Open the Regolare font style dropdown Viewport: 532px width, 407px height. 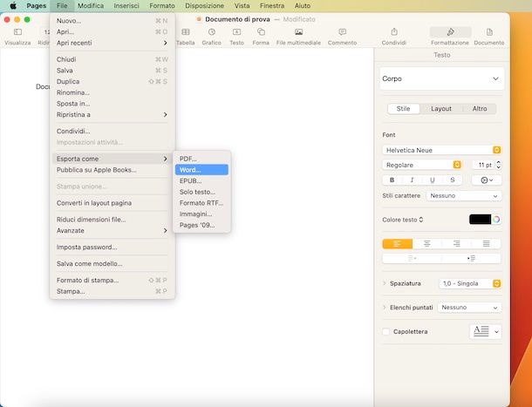pos(422,165)
